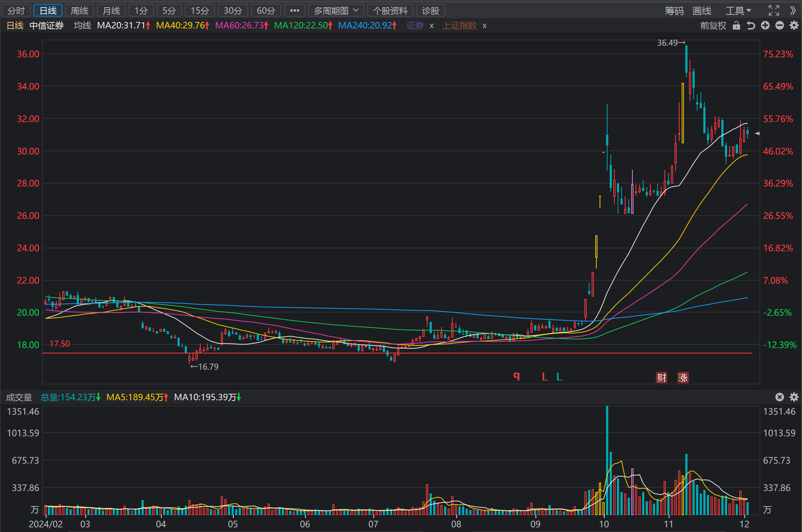The width and height of the screenshot is (802, 532).
Task: Open 前复权 price adjustment setting
Action: (x=713, y=26)
